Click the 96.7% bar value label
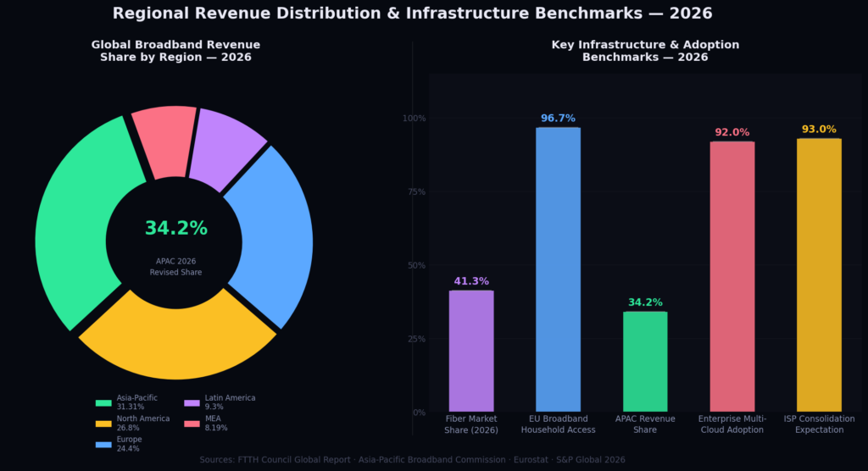The width and height of the screenshot is (868, 471). click(x=558, y=118)
